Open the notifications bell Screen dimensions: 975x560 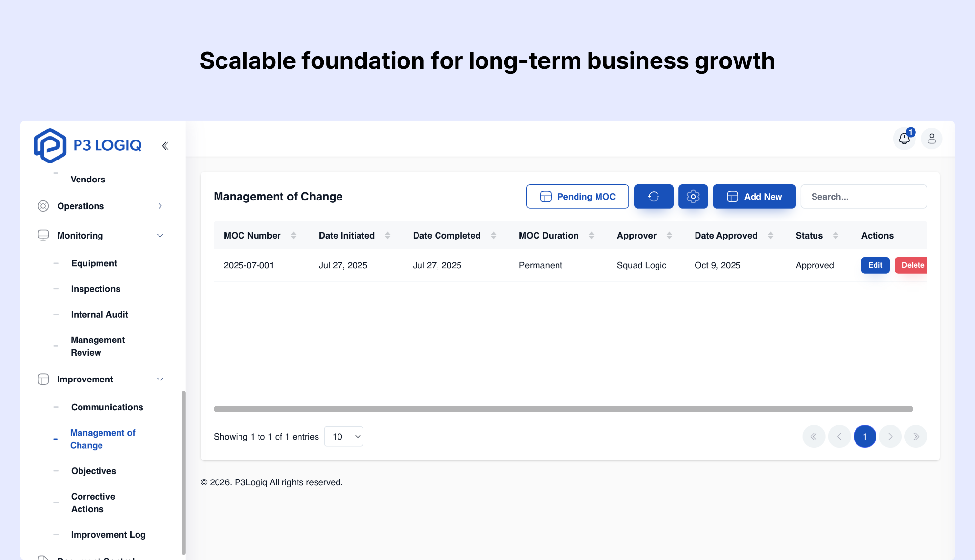[x=904, y=139]
